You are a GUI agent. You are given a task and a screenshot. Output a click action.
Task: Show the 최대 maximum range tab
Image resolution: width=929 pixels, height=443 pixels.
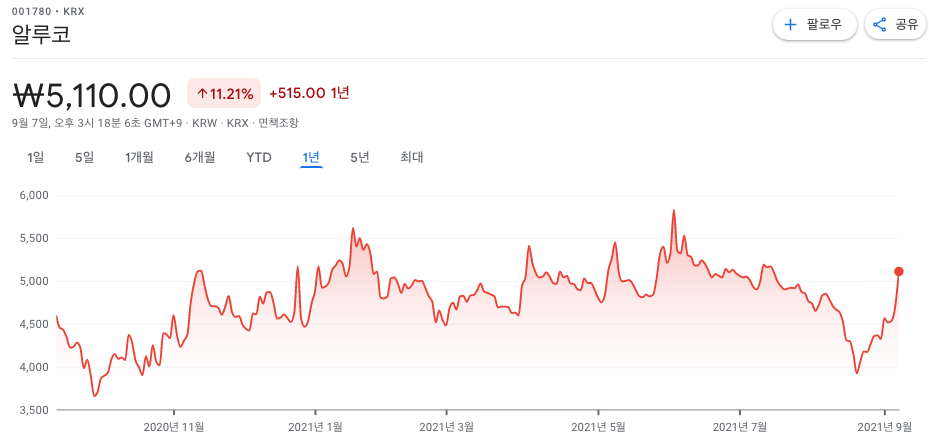(411, 158)
